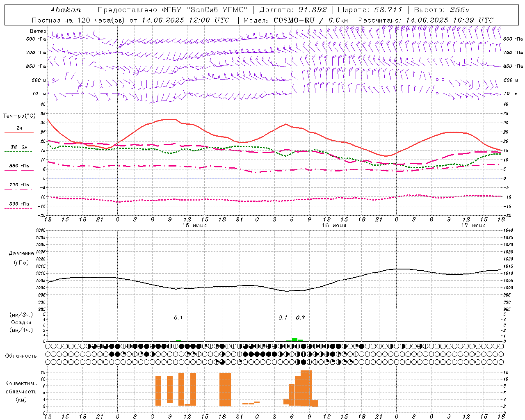Click the first orange convective cloud bar

click(x=158, y=391)
